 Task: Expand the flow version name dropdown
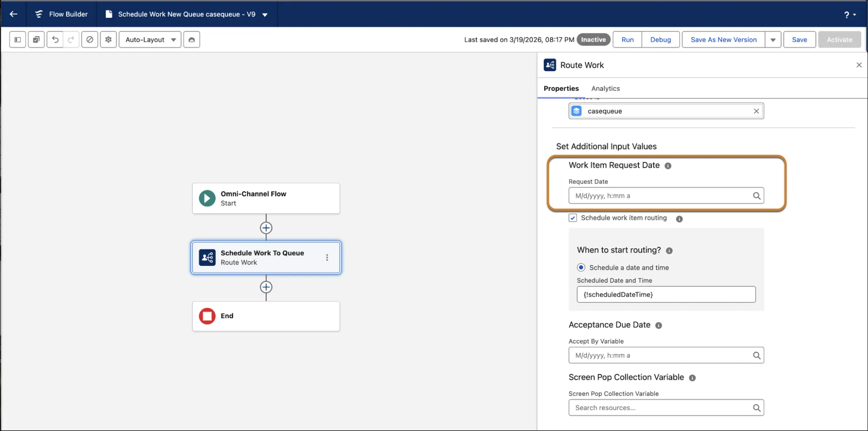[x=265, y=14]
